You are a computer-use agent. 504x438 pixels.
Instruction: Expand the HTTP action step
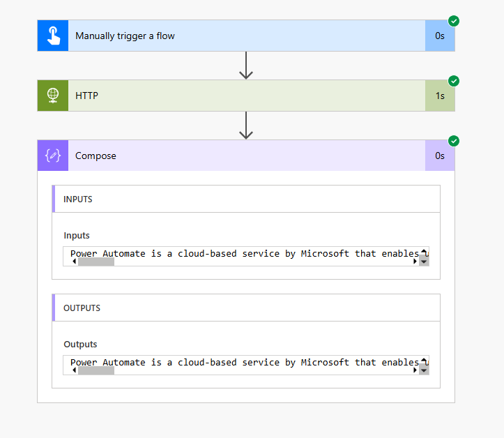pyautogui.click(x=244, y=96)
